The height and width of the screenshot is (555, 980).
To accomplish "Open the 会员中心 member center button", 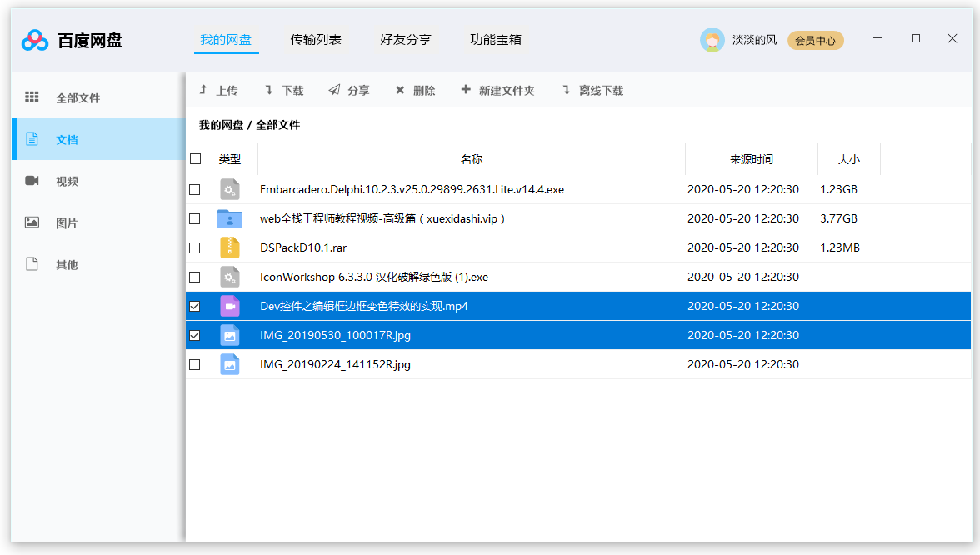I will [x=816, y=41].
